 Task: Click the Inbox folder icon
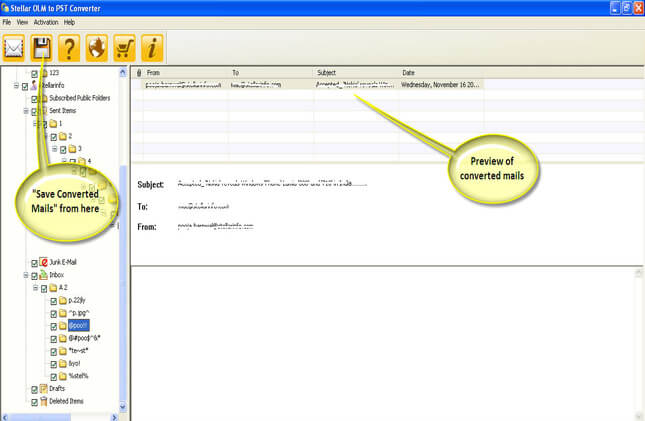pyautogui.click(x=44, y=275)
